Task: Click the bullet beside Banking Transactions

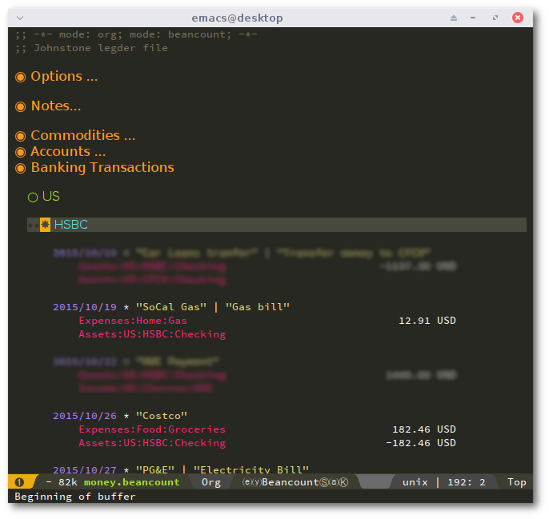Action: [20, 168]
